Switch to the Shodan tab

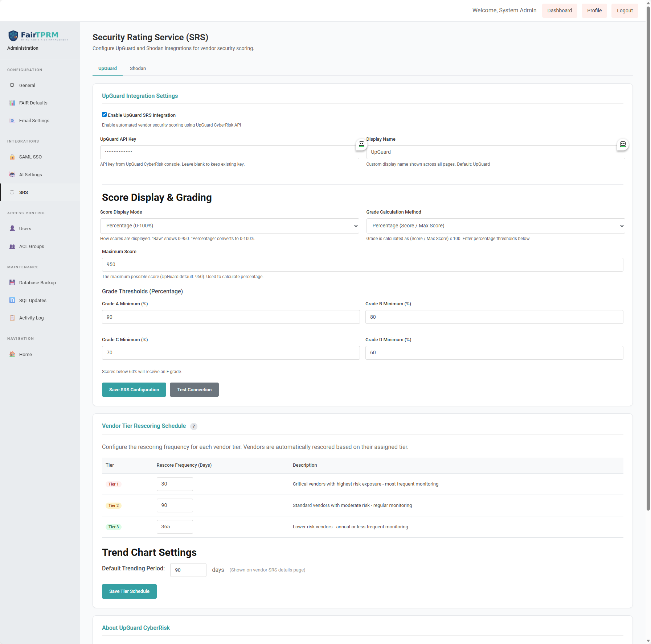138,69
